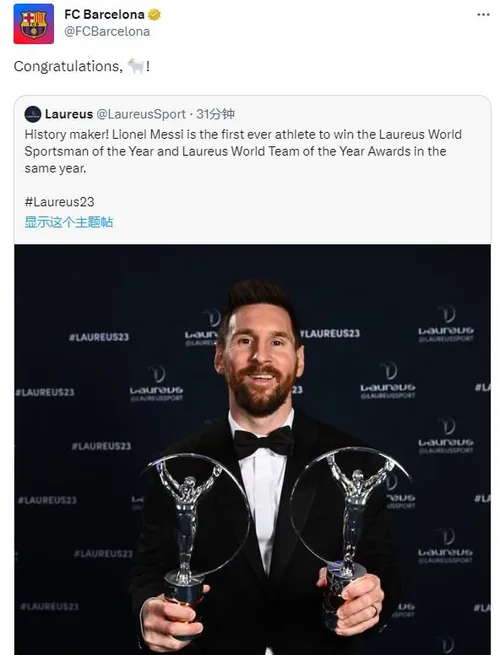Open the #Laureus23 hashtag
This screenshot has width=500, height=655.
click(x=59, y=202)
